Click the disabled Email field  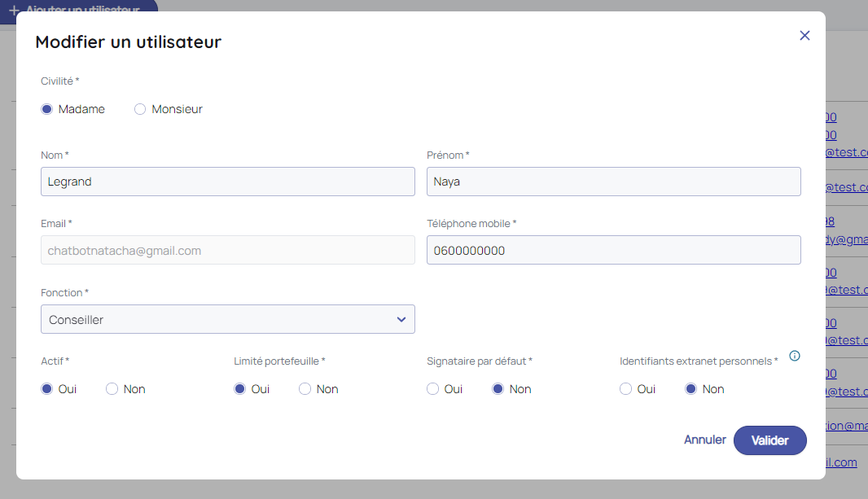pos(227,251)
